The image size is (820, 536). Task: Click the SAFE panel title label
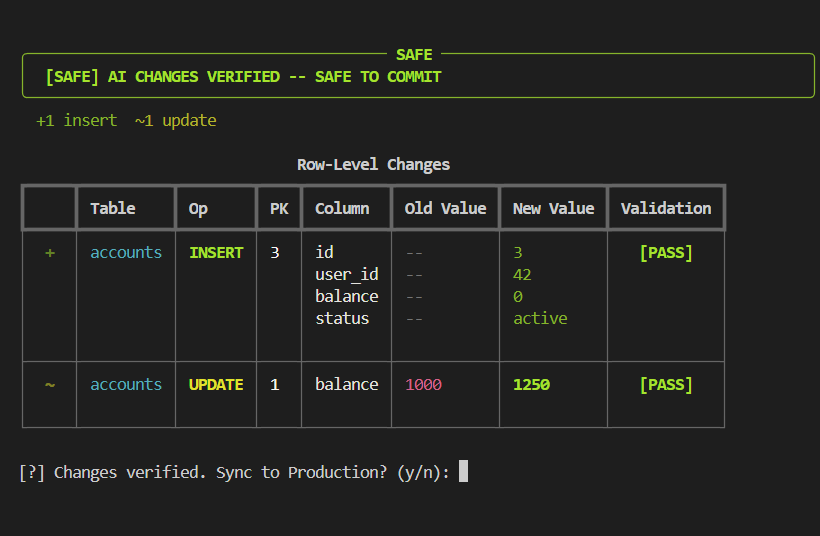[x=414, y=54]
